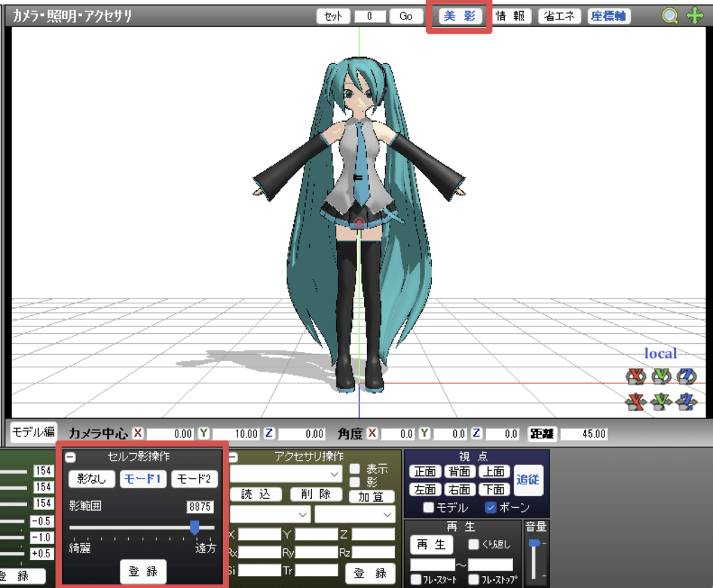
Task: Click the angle X value field
Action: [x=398, y=434]
